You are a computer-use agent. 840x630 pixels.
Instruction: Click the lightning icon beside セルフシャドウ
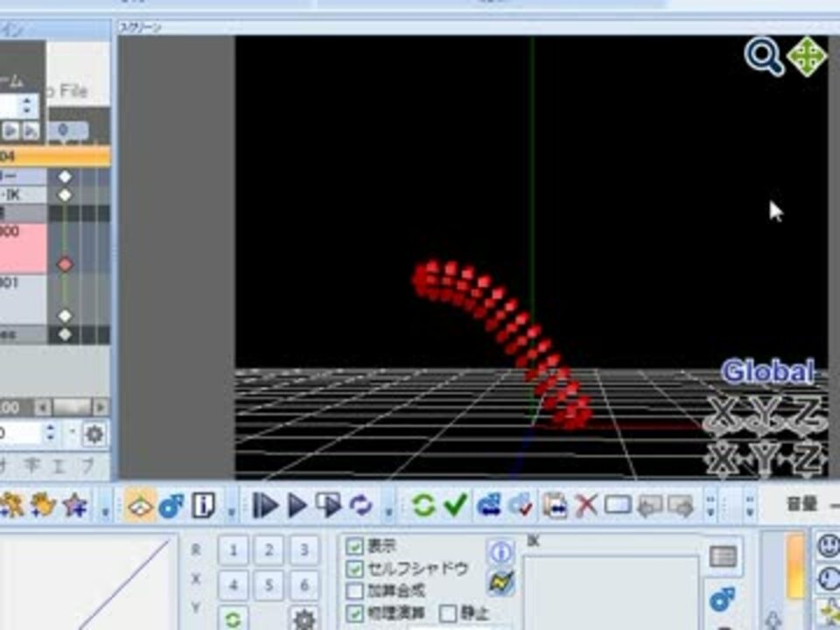[x=500, y=582]
